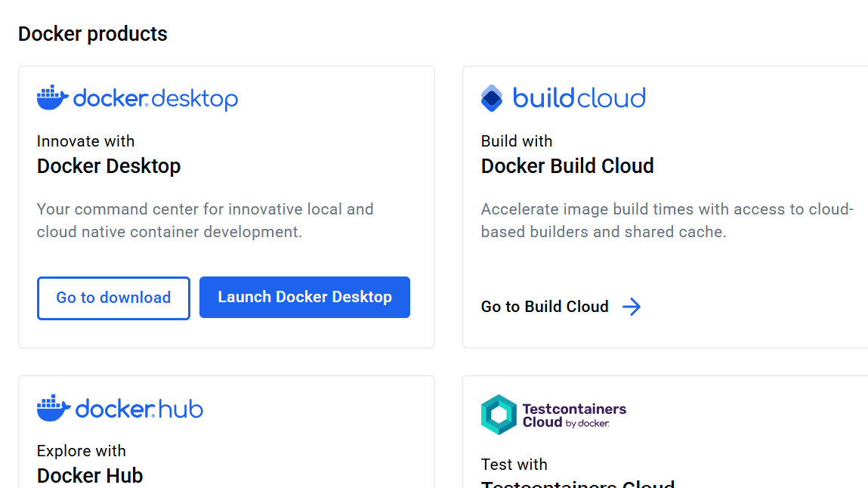Click the 'Test with' label text
The height and width of the screenshot is (488, 868).
click(x=514, y=464)
